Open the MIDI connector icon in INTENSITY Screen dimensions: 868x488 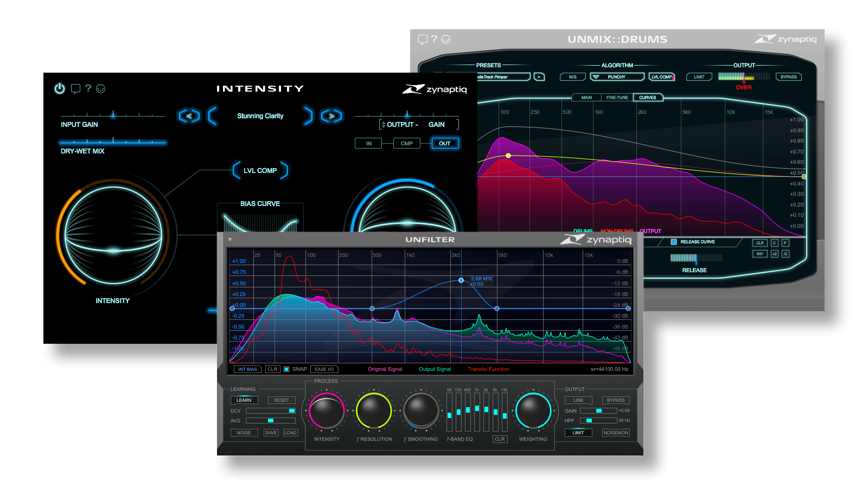coord(101,89)
